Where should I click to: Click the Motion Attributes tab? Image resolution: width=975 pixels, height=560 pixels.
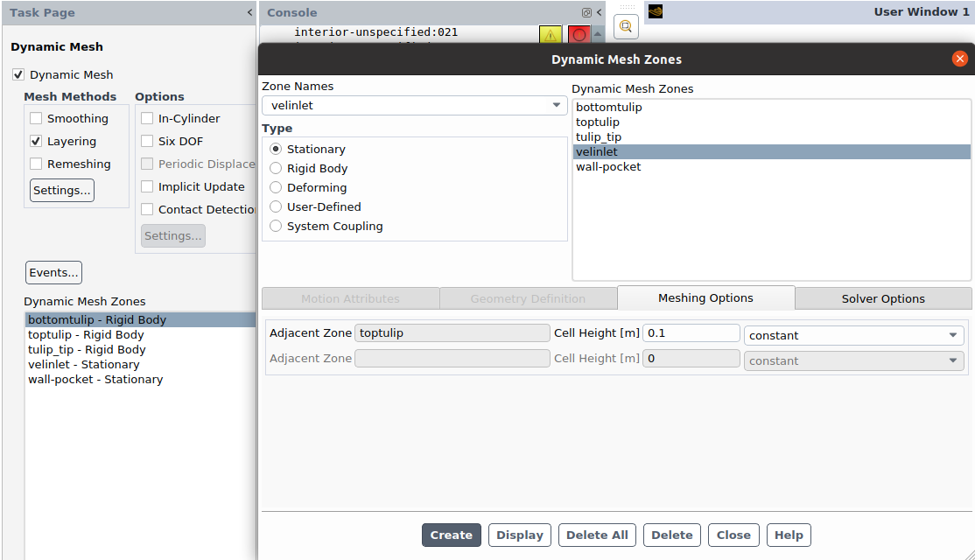coord(351,299)
